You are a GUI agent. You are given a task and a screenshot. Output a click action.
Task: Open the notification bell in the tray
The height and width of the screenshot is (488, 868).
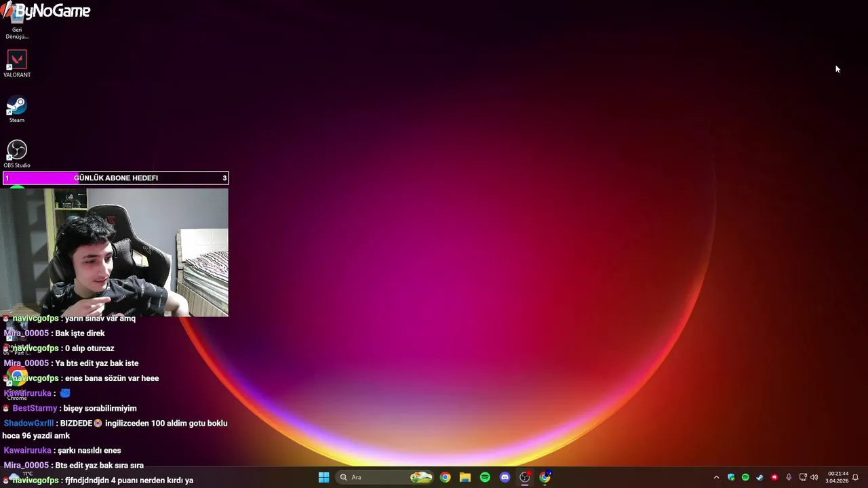coord(856,477)
